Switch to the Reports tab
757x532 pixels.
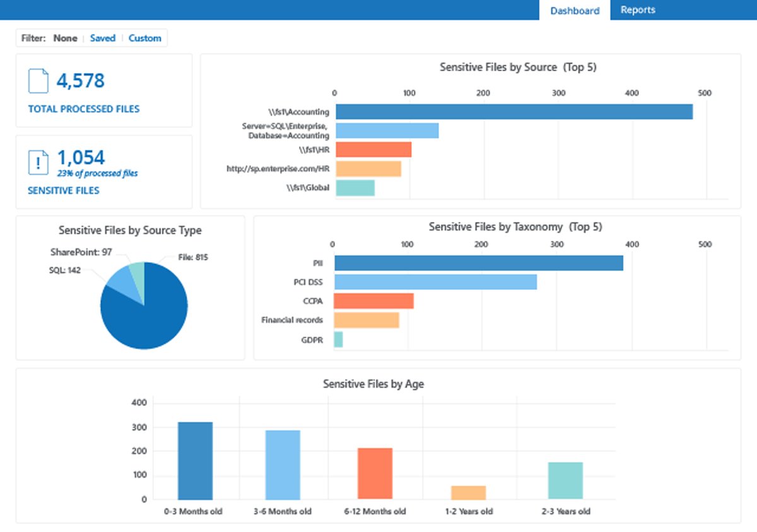point(638,9)
